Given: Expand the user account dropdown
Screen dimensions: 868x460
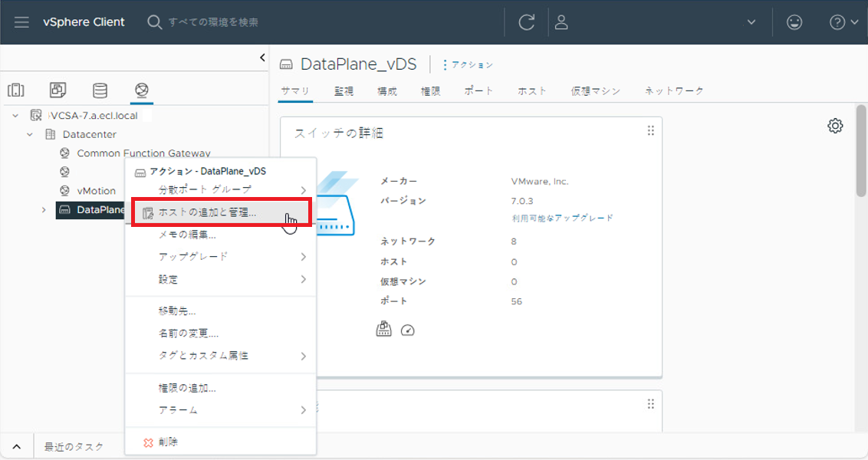Looking at the screenshot, I should pyautogui.click(x=751, y=22).
